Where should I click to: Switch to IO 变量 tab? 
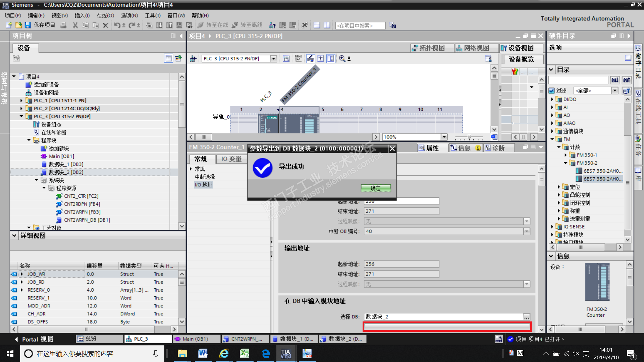[x=231, y=159]
